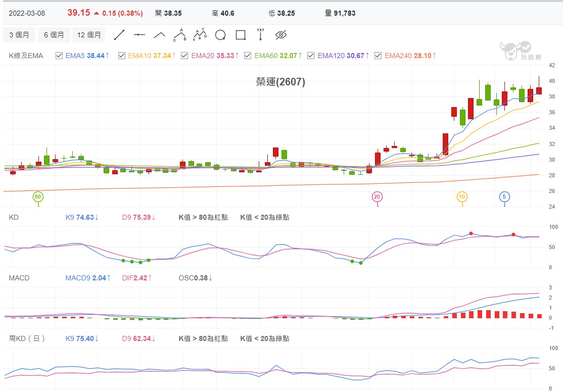Select the ABCD pattern drawing tool
The height and width of the screenshot is (392, 564).
tap(200, 35)
